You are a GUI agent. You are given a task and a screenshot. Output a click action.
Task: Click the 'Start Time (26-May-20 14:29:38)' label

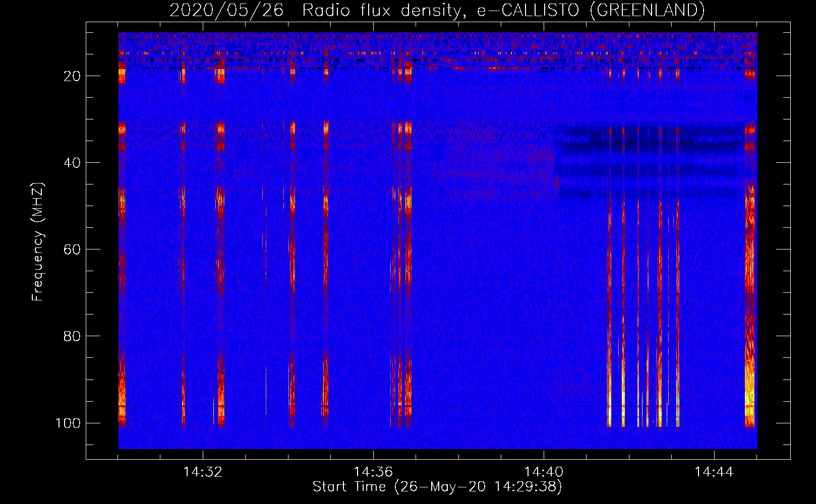(x=437, y=487)
